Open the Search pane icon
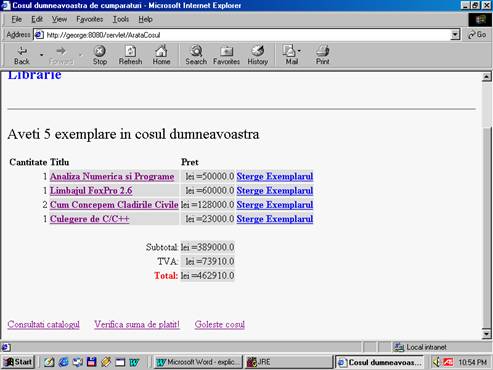Screen dimensions: 493x370 click(x=196, y=55)
